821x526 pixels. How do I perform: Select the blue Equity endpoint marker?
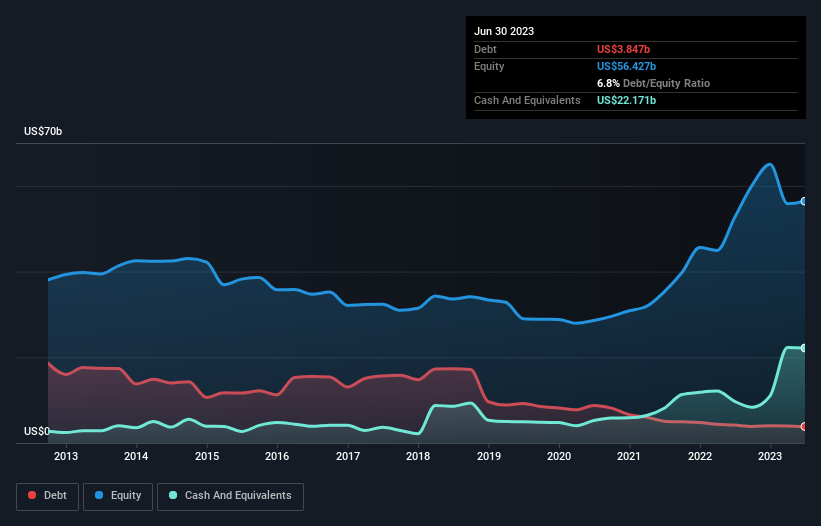coord(804,201)
